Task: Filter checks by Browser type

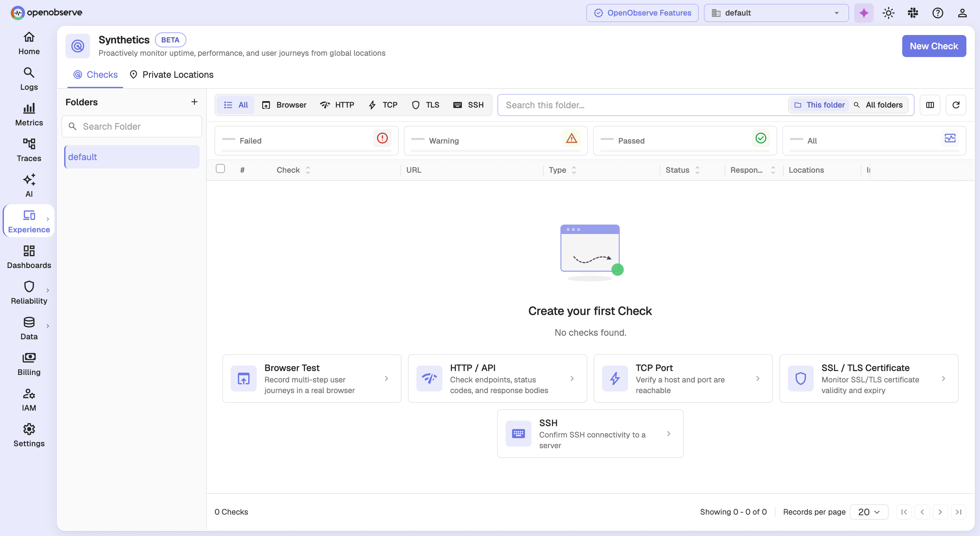Action: [284, 105]
